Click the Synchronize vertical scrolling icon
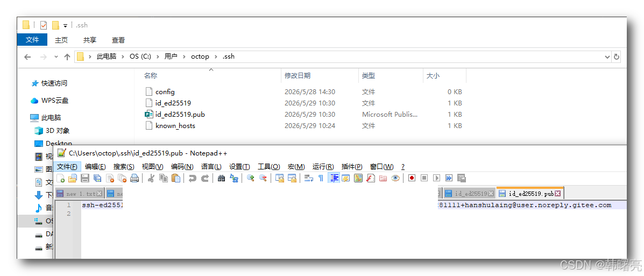The width and height of the screenshot is (644, 276). (280, 178)
